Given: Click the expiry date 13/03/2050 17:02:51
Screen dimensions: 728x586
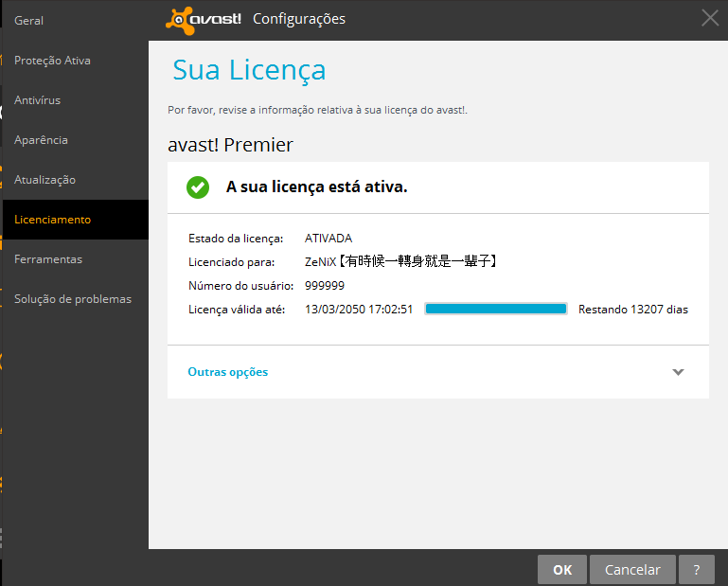Looking at the screenshot, I should click(x=359, y=310).
